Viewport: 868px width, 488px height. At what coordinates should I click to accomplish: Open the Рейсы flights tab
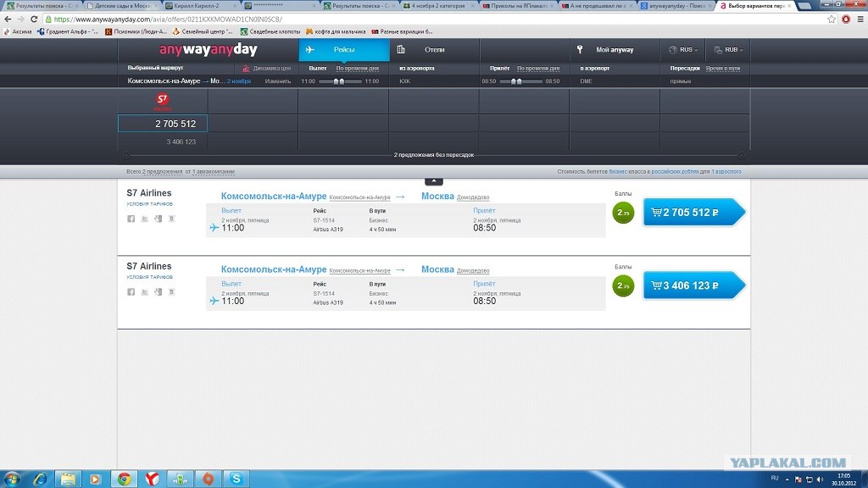click(344, 50)
